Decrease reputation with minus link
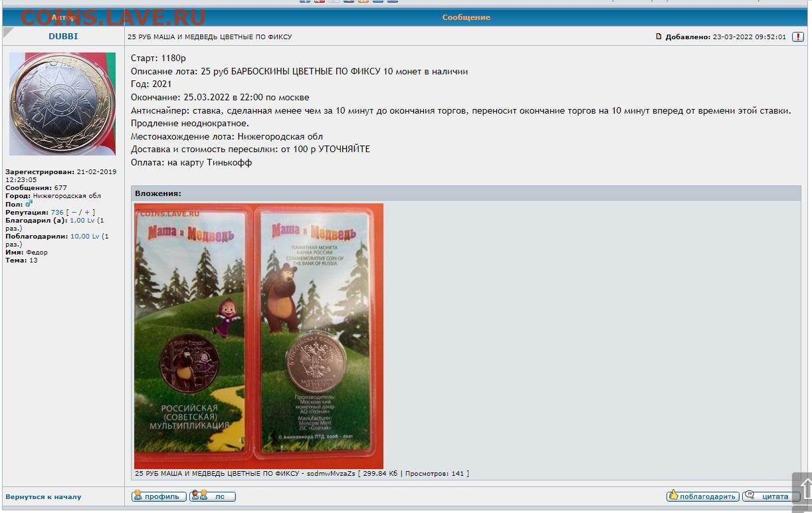The height and width of the screenshot is (513, 812). point(74,213)
